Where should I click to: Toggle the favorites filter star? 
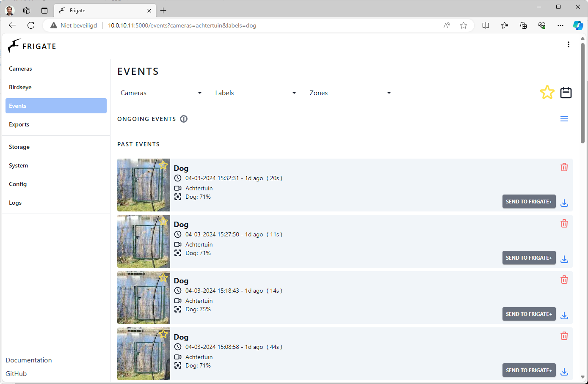point(547,93)
